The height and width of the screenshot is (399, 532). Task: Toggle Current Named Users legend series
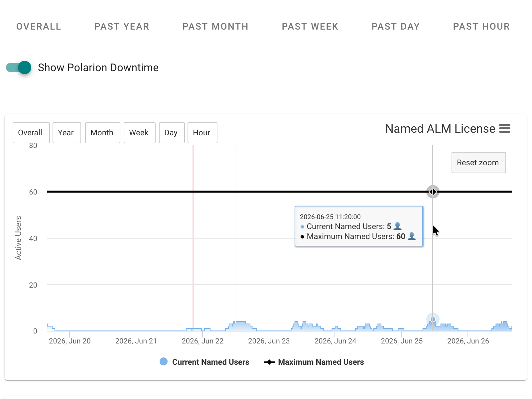[x=204, y=362]
